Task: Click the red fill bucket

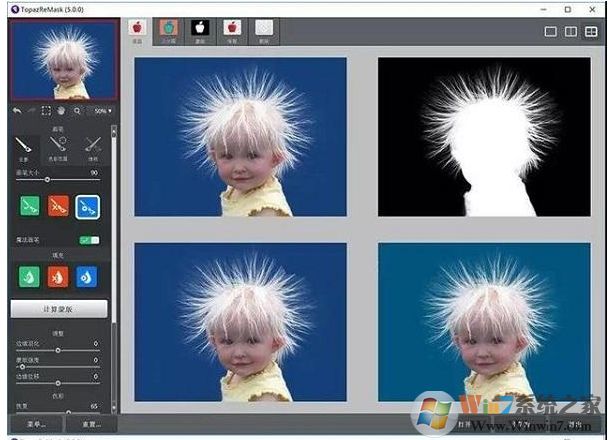Action: (59, 275)
